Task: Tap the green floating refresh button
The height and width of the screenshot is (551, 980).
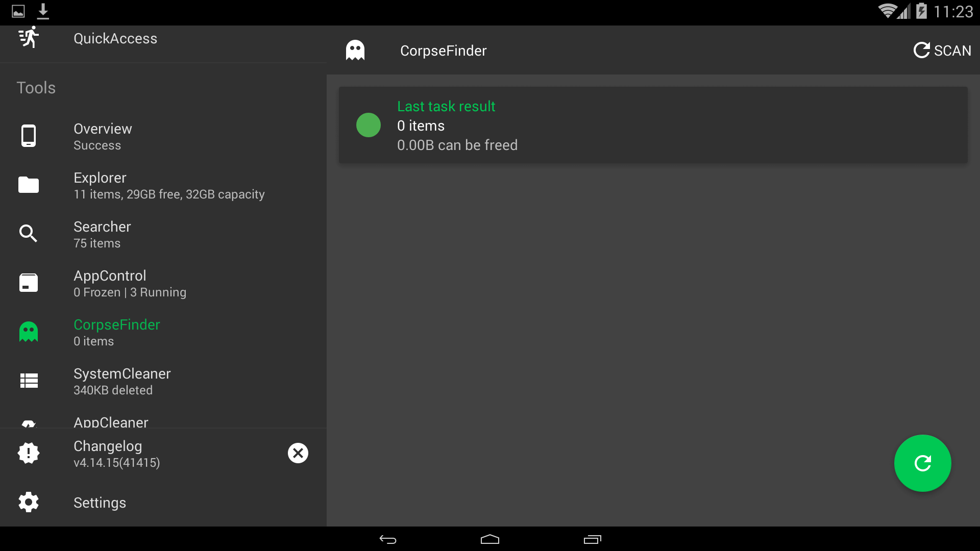Action: pos(922,463)
